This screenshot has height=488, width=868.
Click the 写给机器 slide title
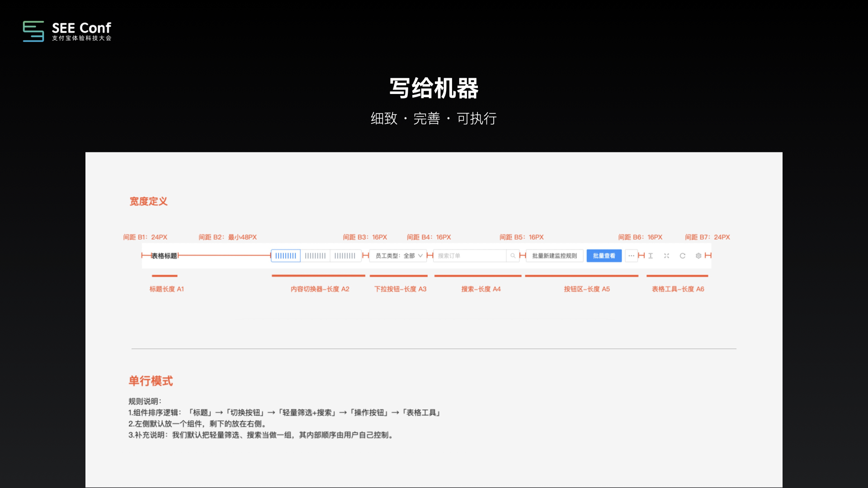click(434, 88)
